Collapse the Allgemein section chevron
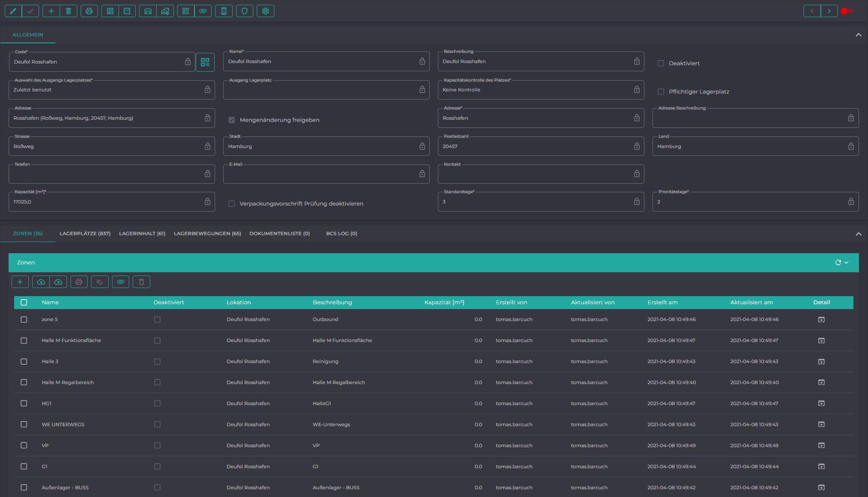 click(x=859, y=35)
